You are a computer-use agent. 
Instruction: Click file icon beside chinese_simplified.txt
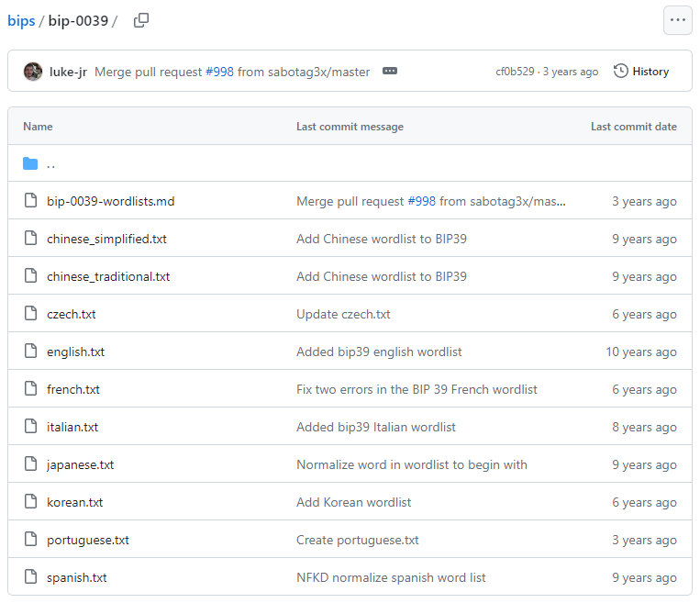pos(30,240)
